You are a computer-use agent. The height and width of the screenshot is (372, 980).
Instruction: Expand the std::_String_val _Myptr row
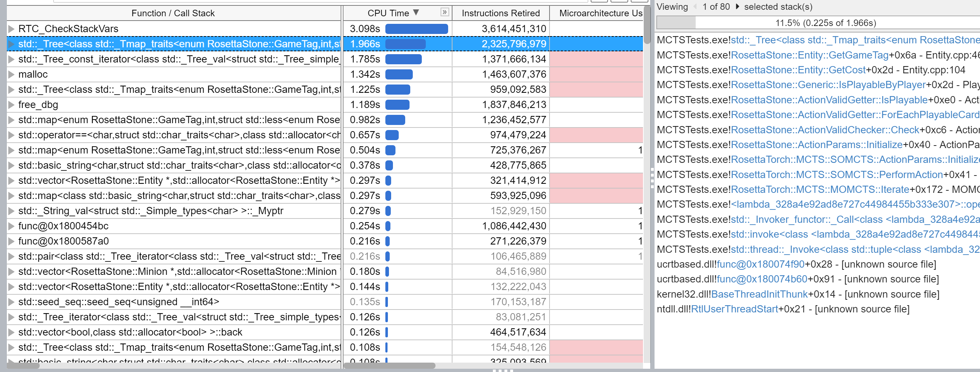pyautogui.click(x=12, y=211)
